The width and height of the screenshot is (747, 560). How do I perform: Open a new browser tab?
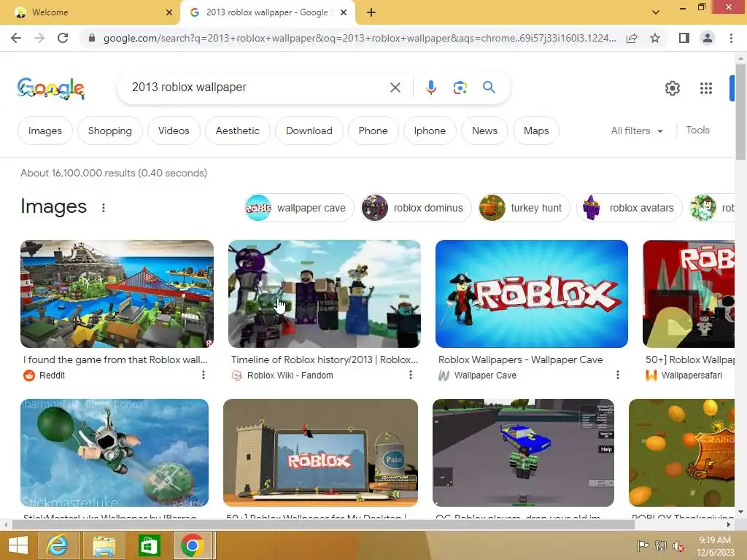(371, 12)
